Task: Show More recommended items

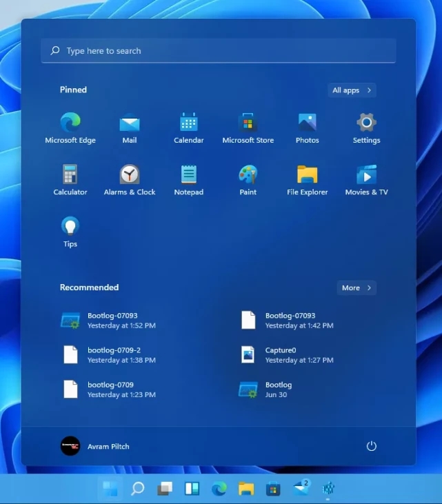Action: coord(356,288)
